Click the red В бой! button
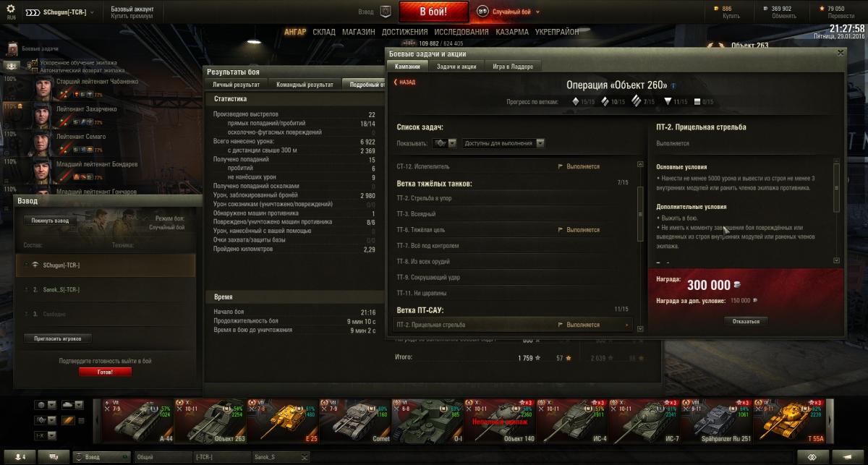 [x=434, y=12]
